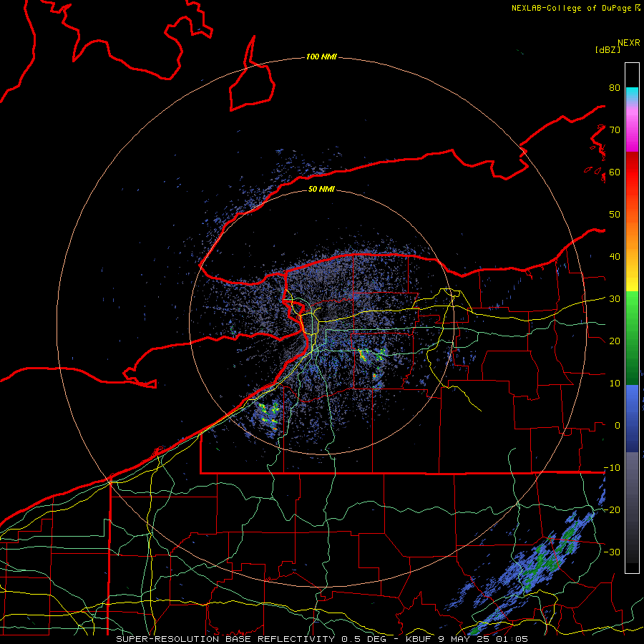Click the 40 value on the dBZ scale
Image resolution: width=644 pixels, height=644 pixels.
point(615,257)
